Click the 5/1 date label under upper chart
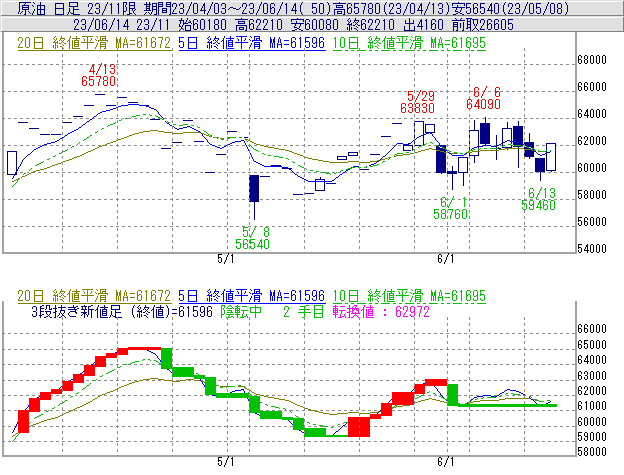The width and height of the screenshot is (624, 475). (x=226, y=259)
